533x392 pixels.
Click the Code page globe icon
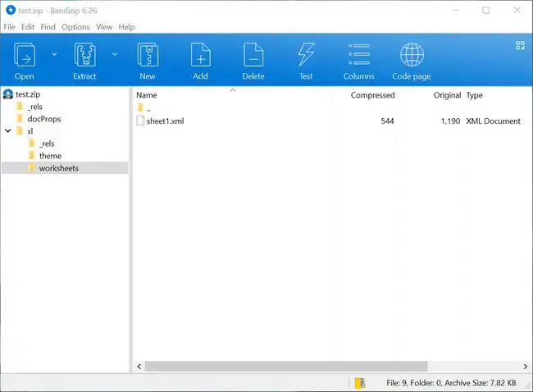(x=412, y=54)
